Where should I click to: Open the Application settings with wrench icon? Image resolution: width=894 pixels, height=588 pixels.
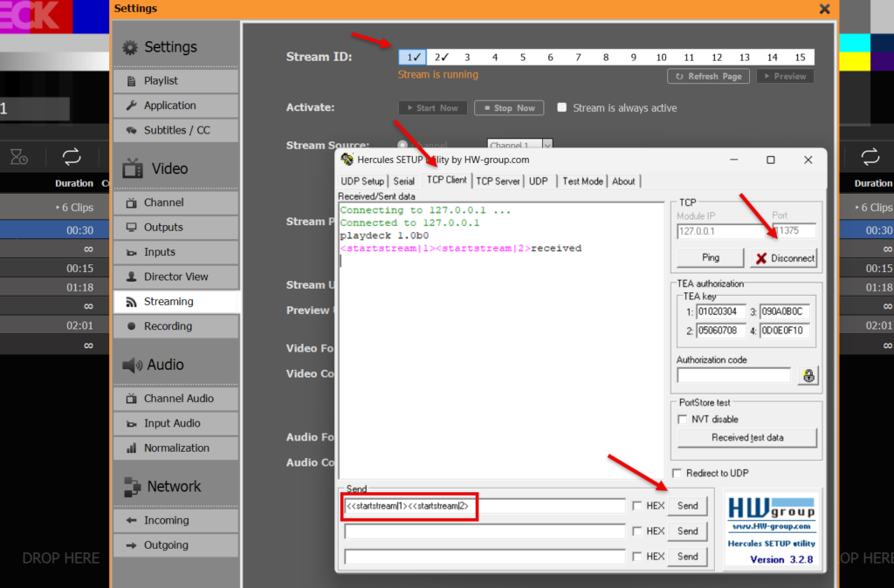[x=175, y=106]
